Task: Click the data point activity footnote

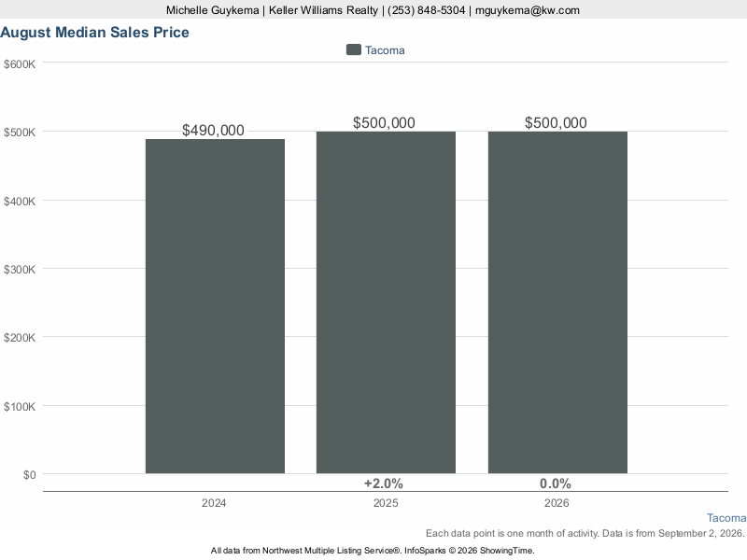Action: [585, 533]
